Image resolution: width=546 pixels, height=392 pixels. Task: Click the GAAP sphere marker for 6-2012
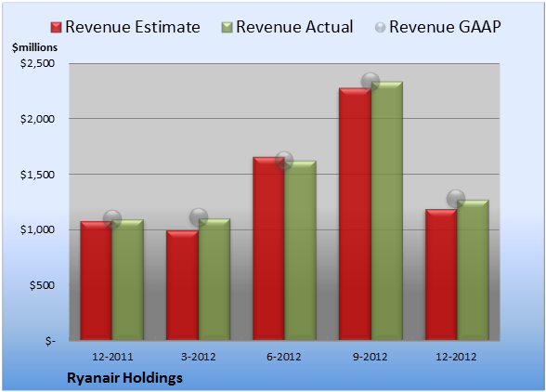284,161
